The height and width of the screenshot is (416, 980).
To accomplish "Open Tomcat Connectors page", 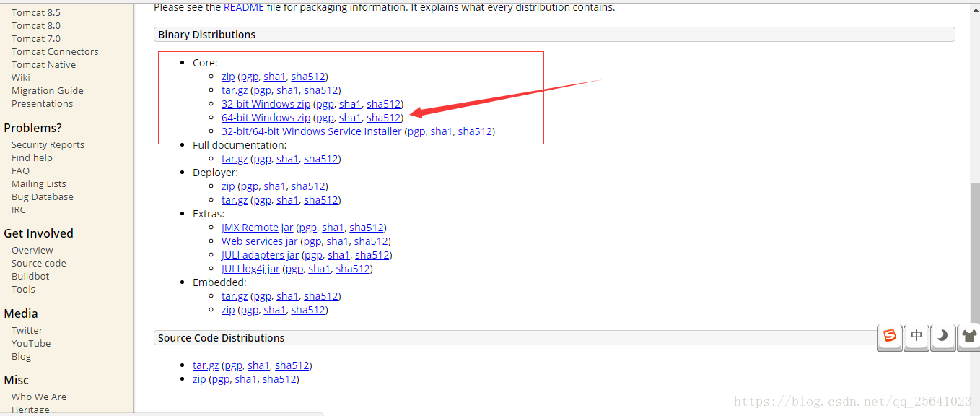I will tap(55, 51).
